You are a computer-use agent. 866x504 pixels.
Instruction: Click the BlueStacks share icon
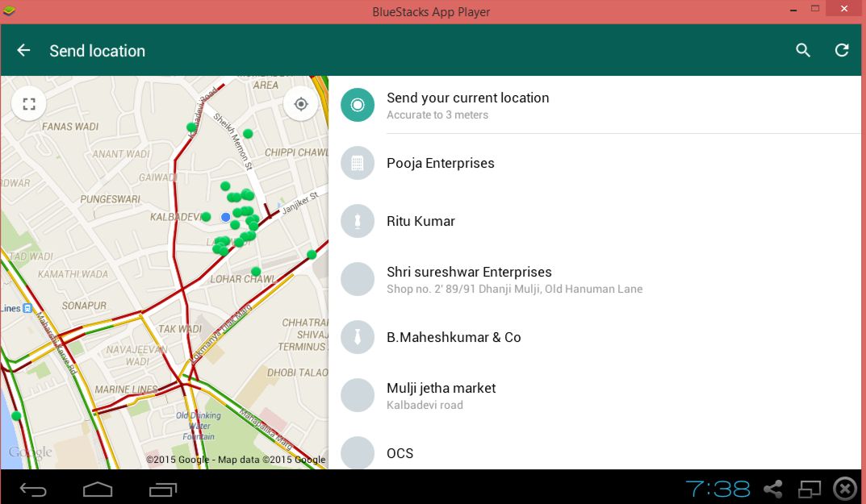773,489
